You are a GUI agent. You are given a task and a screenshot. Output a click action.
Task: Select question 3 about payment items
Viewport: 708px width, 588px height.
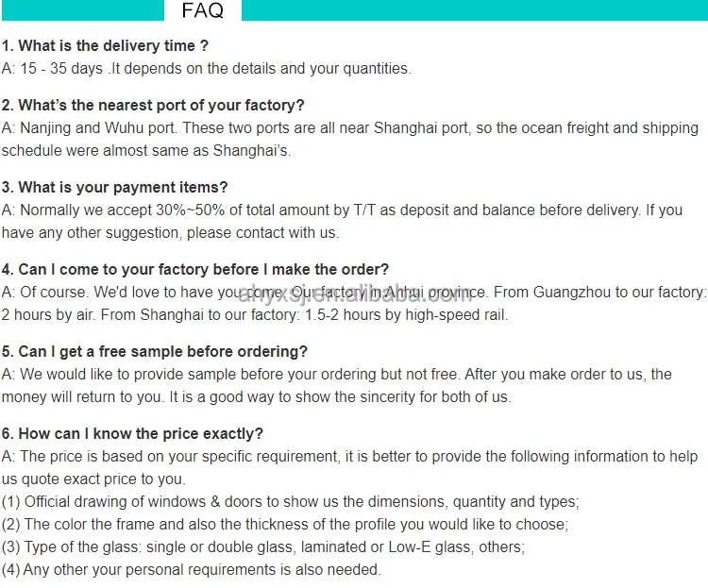(x=114, y=187)
